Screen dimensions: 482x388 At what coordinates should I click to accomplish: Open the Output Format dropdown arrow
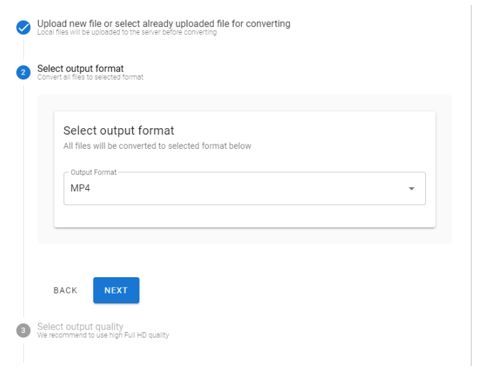click(412, 189)
